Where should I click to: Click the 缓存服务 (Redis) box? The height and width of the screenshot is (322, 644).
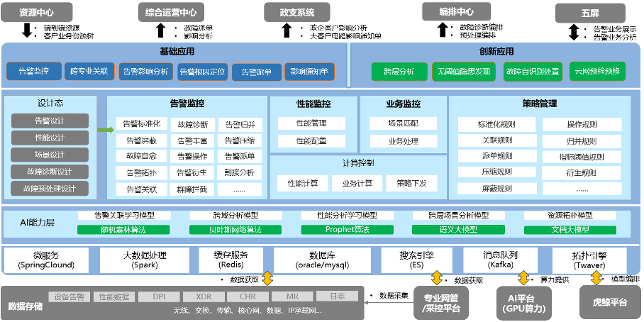tap(231, 260)
